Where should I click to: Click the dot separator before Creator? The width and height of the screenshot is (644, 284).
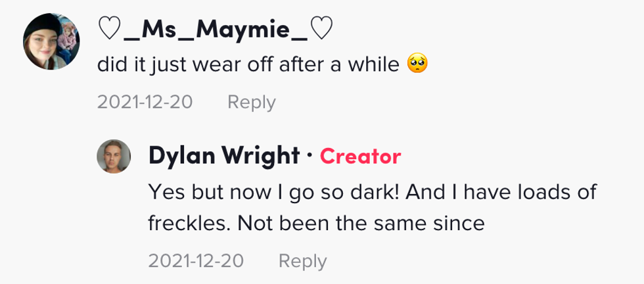pyautogui.click(x=310, y=156)
